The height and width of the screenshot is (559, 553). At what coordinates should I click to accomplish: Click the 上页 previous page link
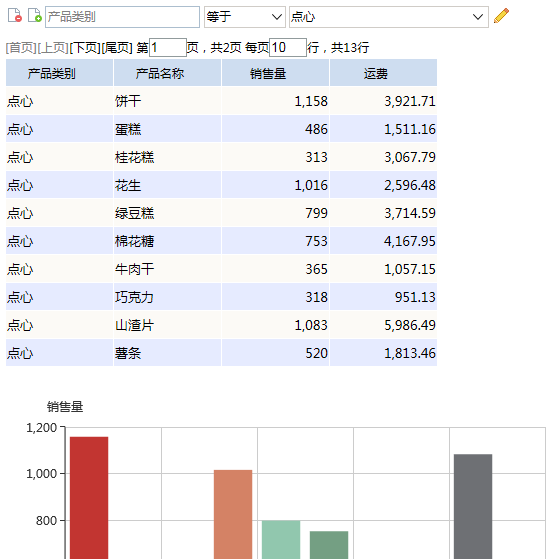tap(53, 47)
